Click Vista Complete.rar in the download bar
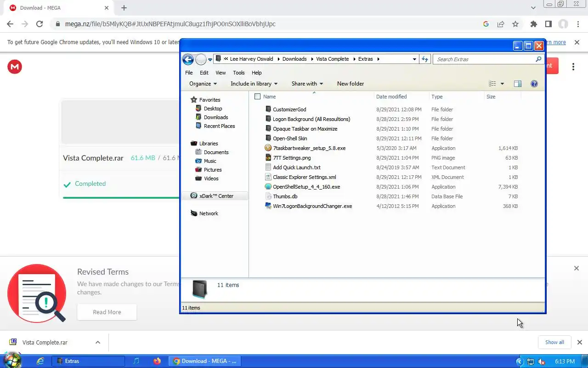 [x=45, y=342]
